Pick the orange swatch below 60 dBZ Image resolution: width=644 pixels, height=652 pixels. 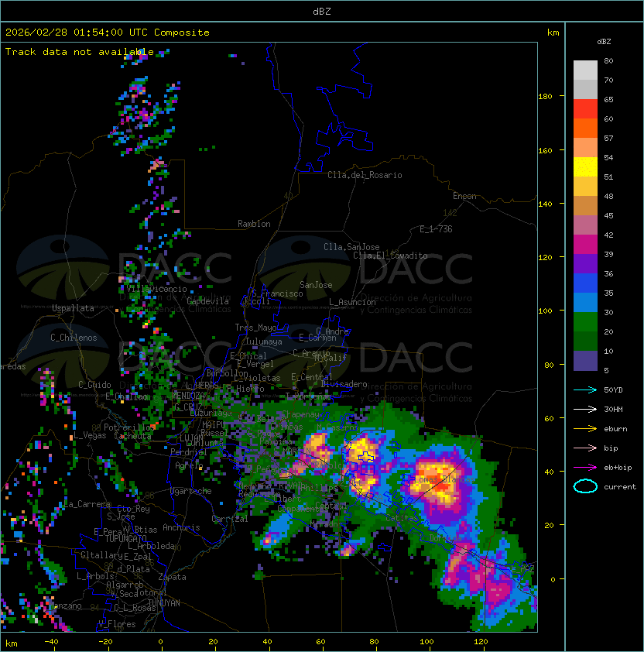point(585,128)
